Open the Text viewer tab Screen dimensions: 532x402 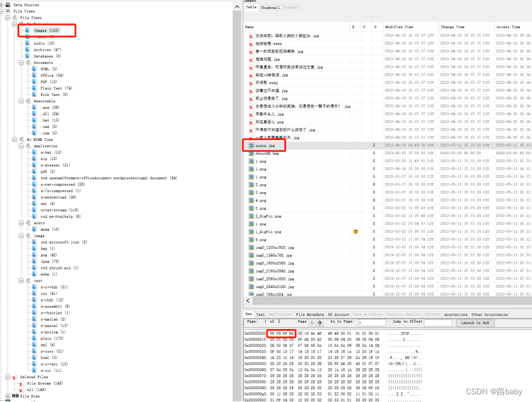coord(260,314)
